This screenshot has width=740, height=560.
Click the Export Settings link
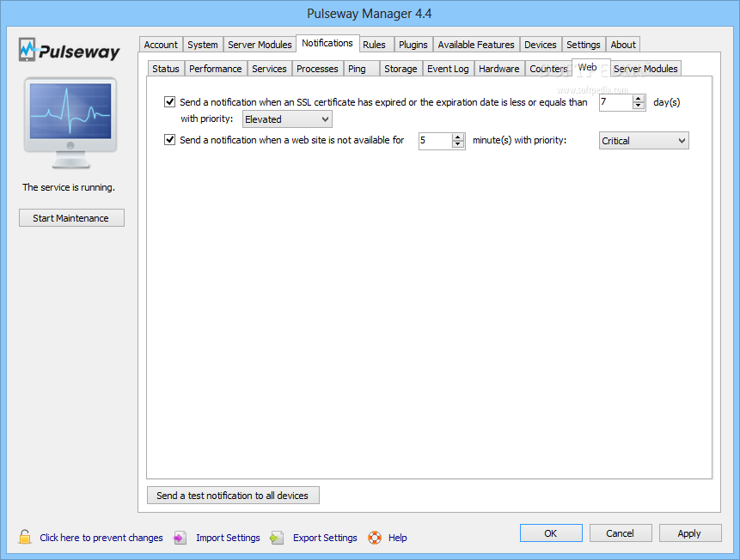[x=325, y=538]
